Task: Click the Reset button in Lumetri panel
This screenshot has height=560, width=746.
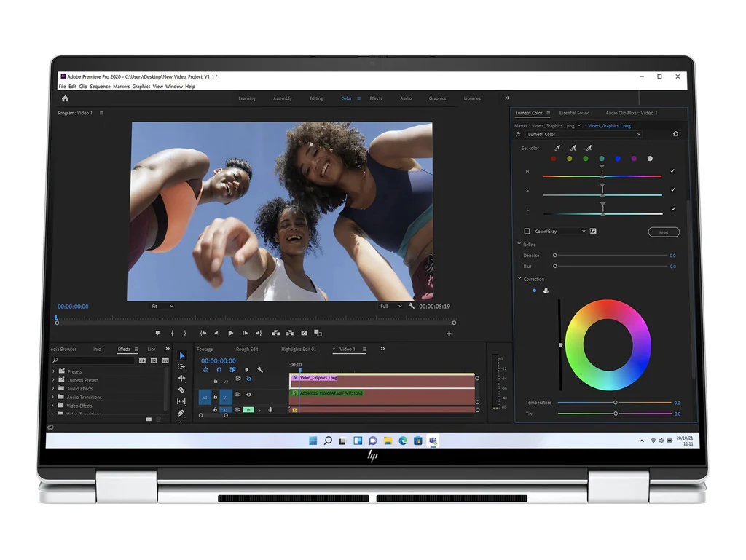Action: point(663,232)
